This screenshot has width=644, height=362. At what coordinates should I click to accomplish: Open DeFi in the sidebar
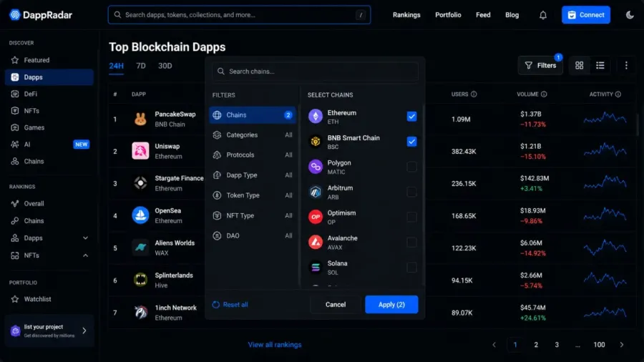click(49, 94)
